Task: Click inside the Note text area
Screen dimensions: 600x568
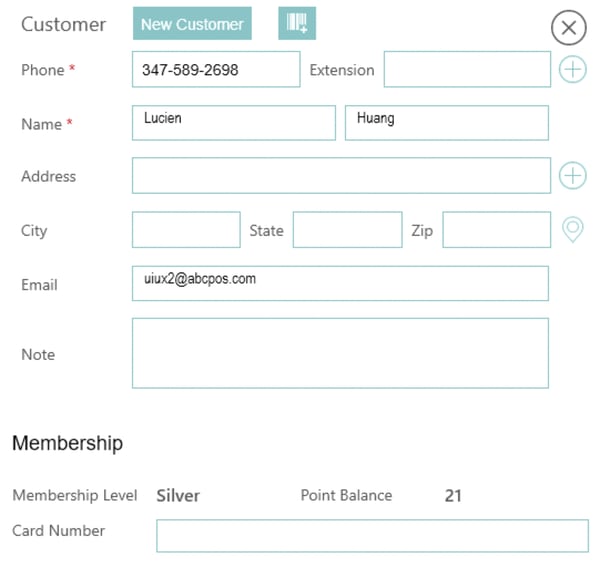Action: (340, 353)
